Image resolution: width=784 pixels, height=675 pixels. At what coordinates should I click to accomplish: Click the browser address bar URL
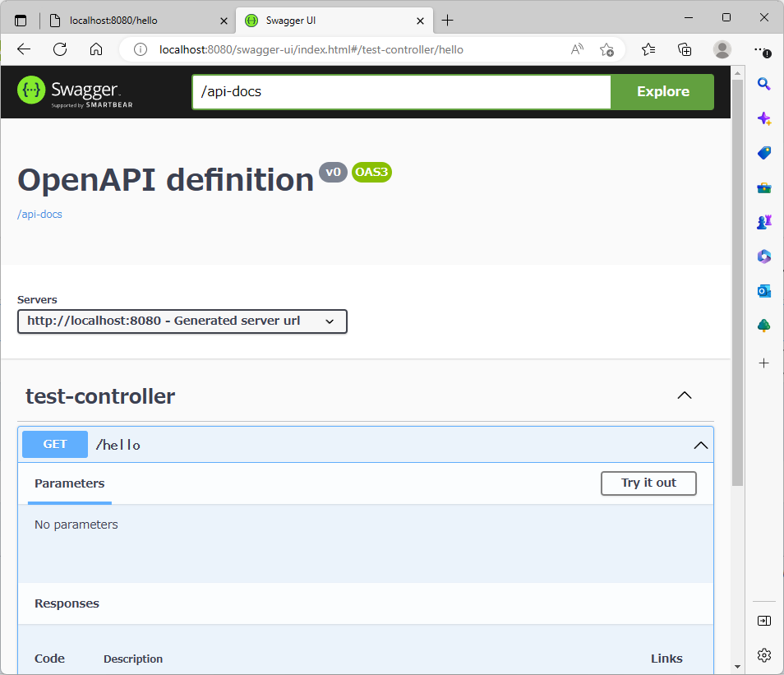click(x=311, y=49)
